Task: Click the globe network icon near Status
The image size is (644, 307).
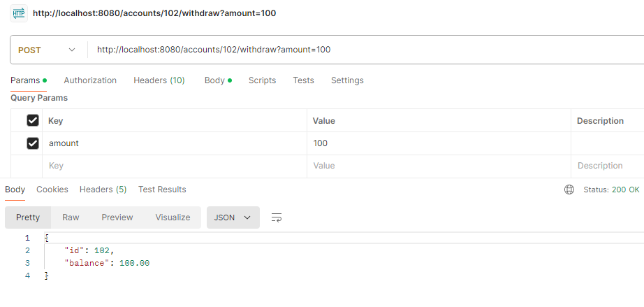Action: click(569, 190)
